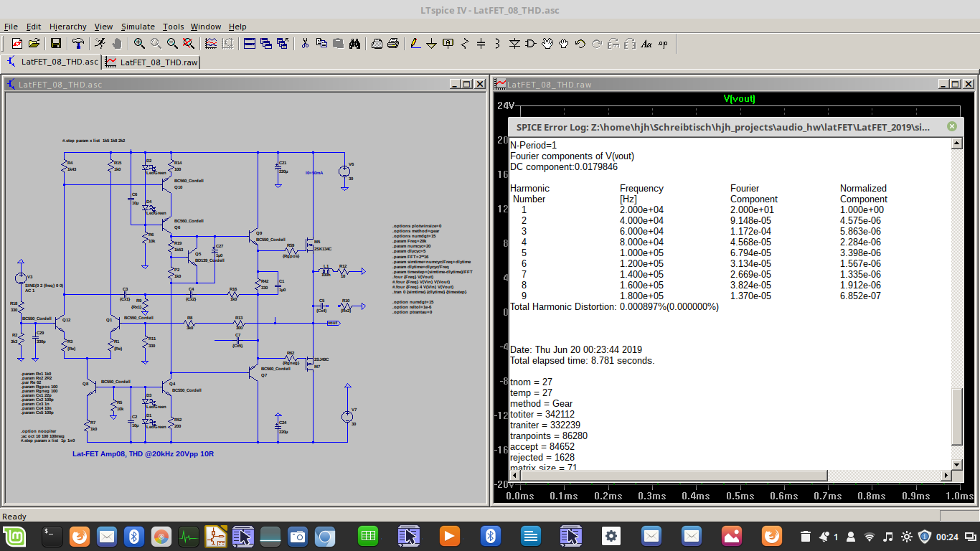This screenshot has height=551, width=980.
Task: Select the Drag hand tool
Action: [x=564, y=44]
